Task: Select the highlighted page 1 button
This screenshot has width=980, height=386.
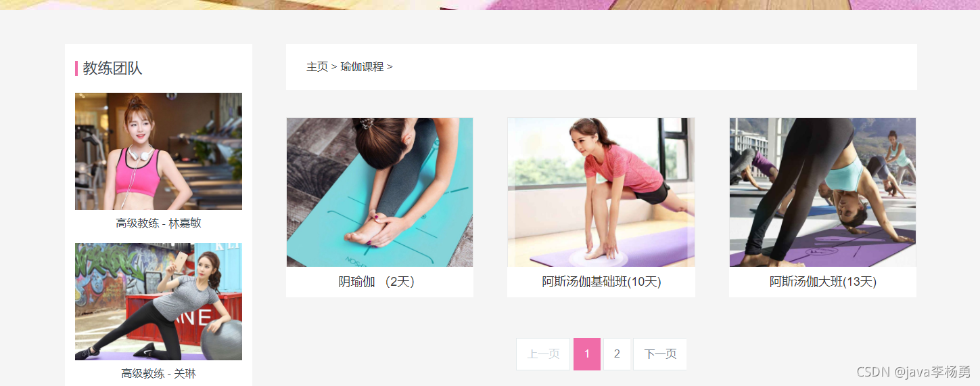Action: pyautogui.click(x=587, y=354)
